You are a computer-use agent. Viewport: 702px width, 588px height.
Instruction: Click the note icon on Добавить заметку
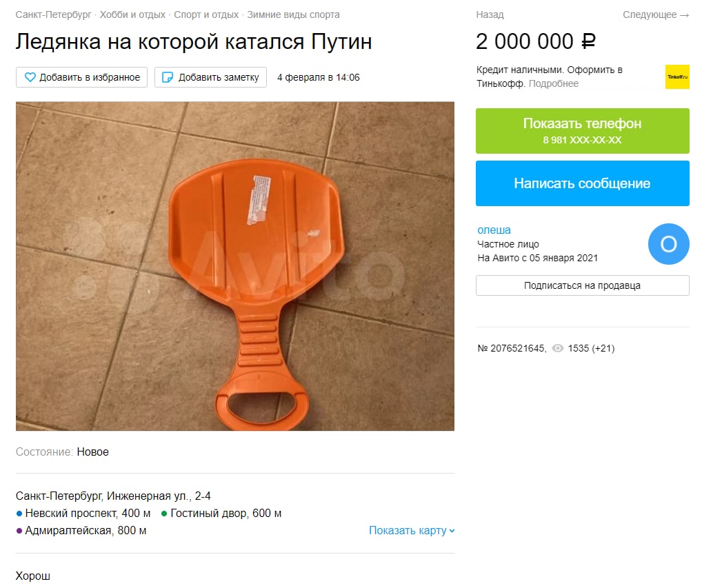[167, 77]
